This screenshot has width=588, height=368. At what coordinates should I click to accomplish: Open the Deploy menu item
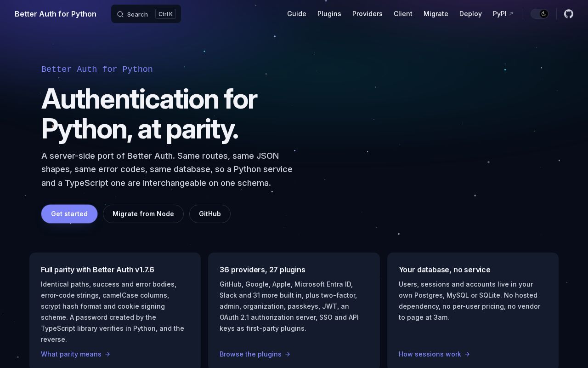point(470,14)
